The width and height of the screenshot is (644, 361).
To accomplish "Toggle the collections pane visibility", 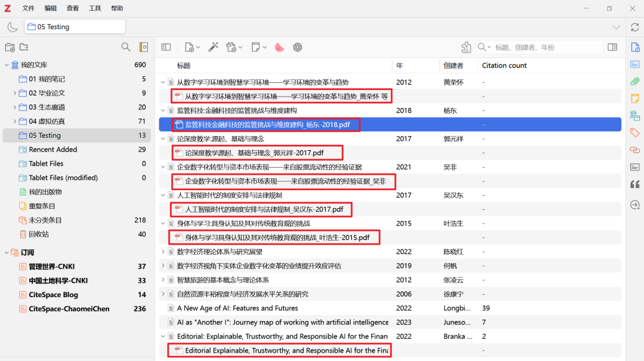I will [x=166, y=47].
